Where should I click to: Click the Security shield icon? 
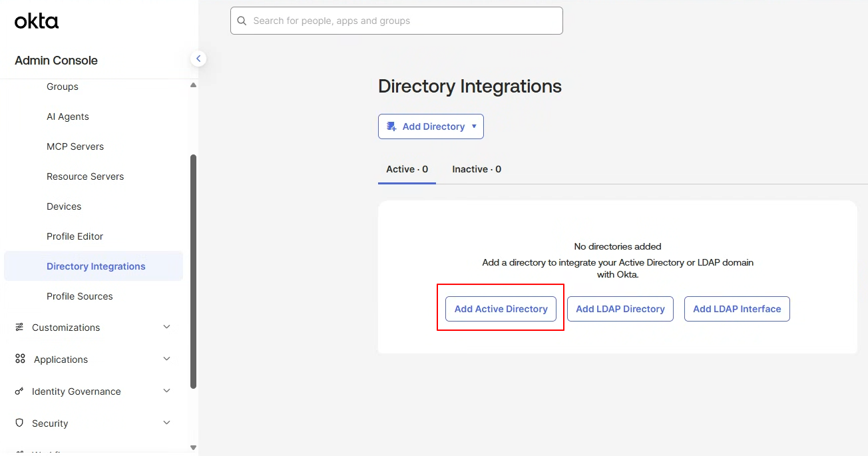(19, 423)
